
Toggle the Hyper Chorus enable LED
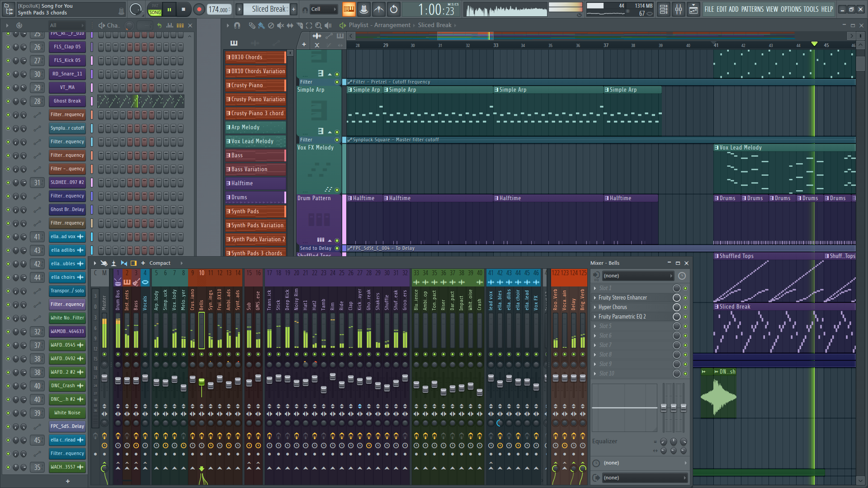pos(685,307)
